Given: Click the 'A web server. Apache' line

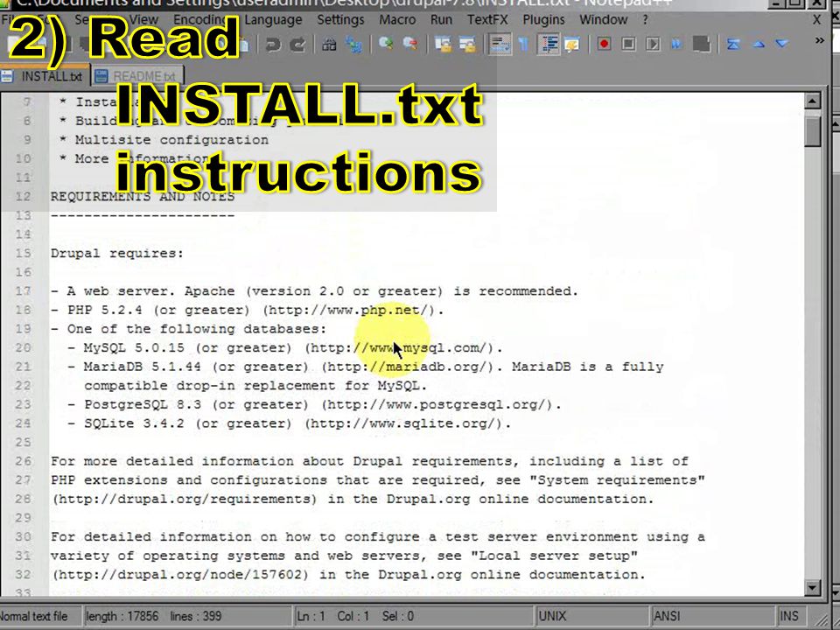Looking at the screenshot, I should click(x=315, y=291).
